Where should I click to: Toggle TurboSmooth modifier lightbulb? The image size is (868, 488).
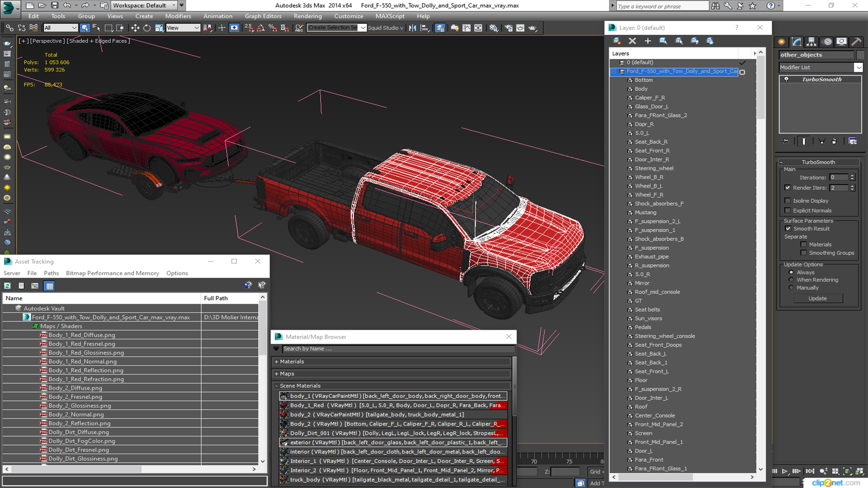tap(786, 80)
